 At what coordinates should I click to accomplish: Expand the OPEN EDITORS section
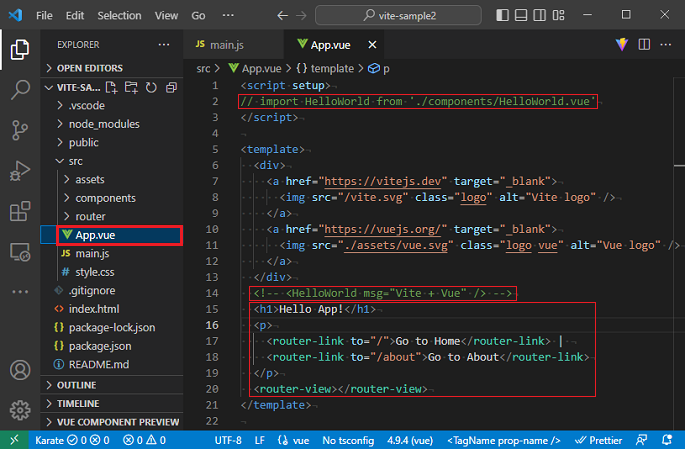112,68
